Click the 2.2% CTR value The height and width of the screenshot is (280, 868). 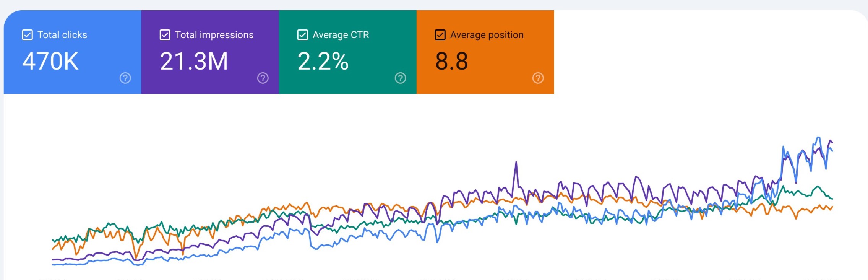[323, 61]
